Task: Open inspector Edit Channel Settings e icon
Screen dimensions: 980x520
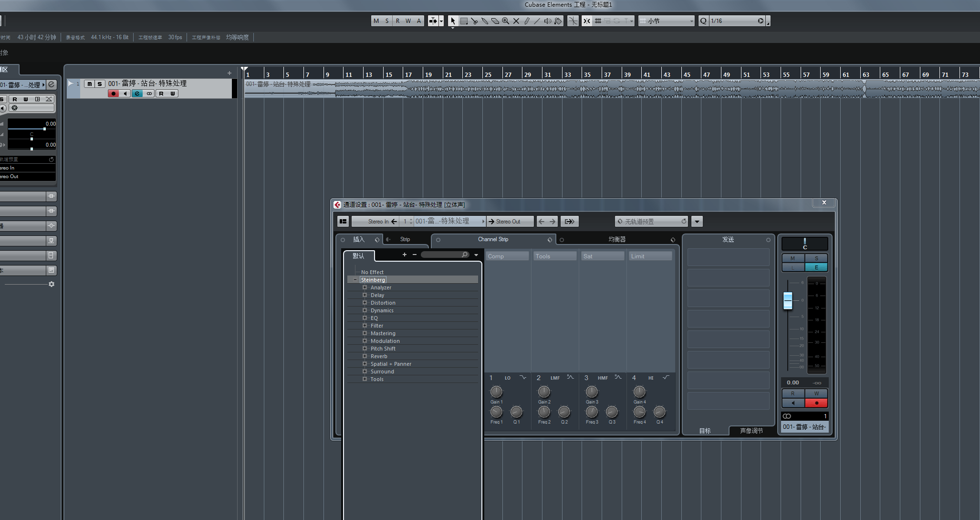Action: (52, 85)
